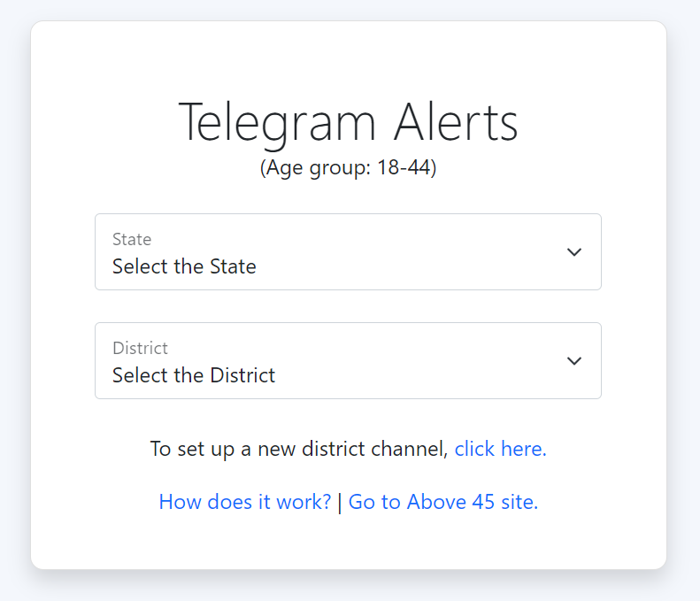
Task: Click the white card area below the footer links
Action: pyautogui.click(x=348, y=544)
